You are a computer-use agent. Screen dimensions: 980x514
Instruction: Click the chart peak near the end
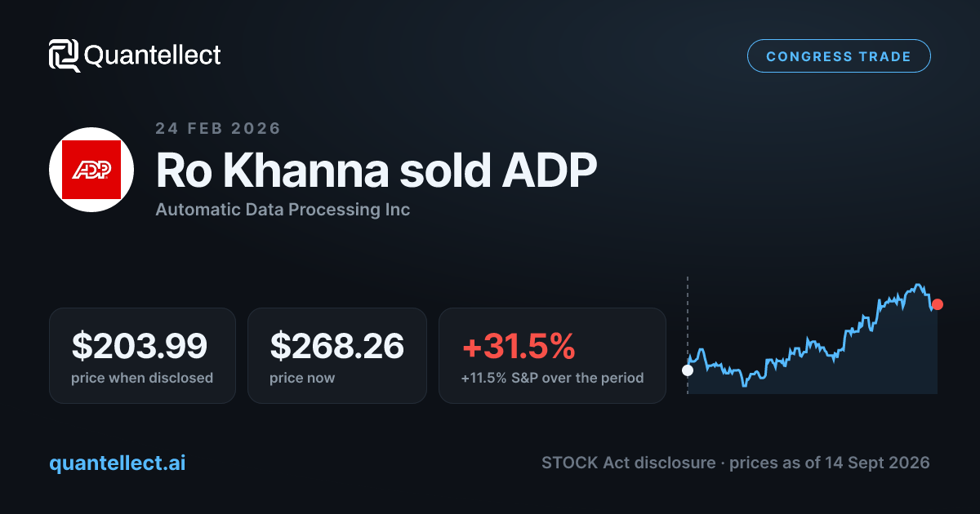point(920,285)
